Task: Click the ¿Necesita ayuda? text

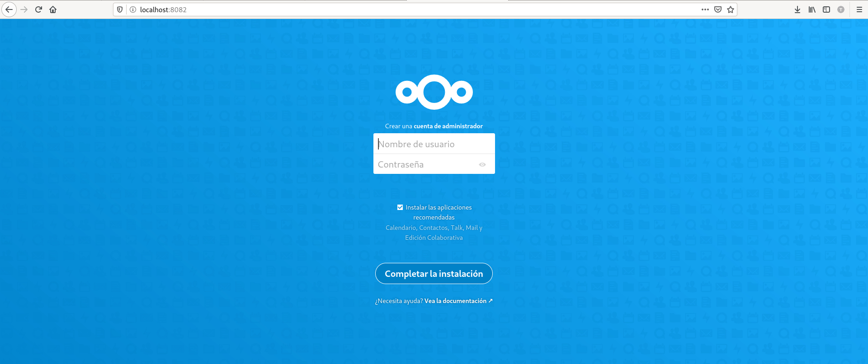Action: (399, 301)
